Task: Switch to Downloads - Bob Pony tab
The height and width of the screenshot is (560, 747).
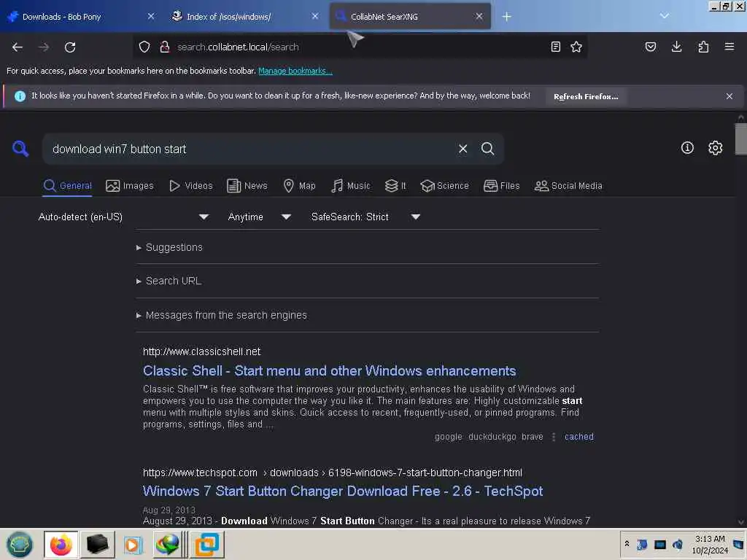Action: (x=80, y=17)
